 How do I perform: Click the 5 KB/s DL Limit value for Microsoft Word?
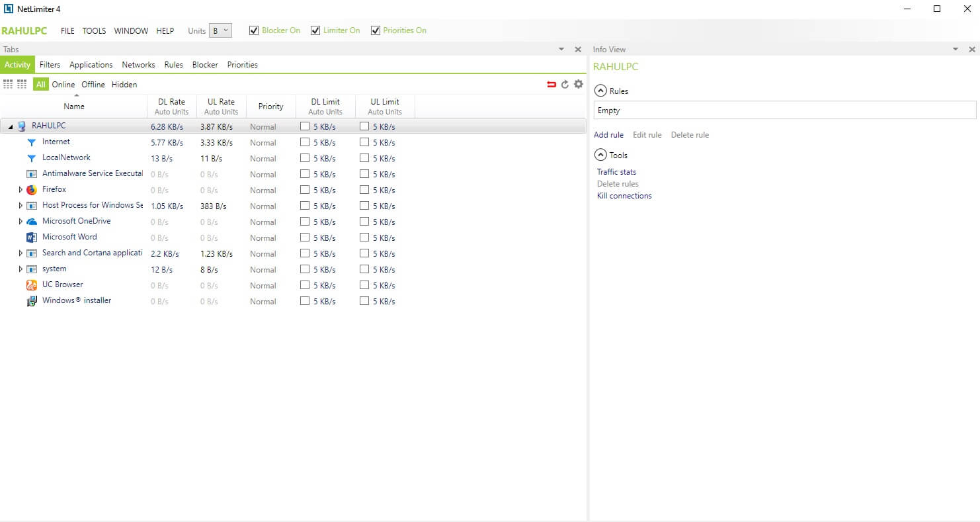pyautogui.click(x=324, y=238)
